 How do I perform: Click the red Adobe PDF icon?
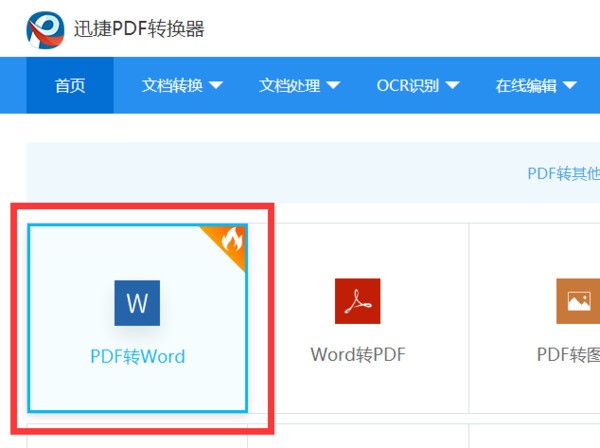pos(357,301)
